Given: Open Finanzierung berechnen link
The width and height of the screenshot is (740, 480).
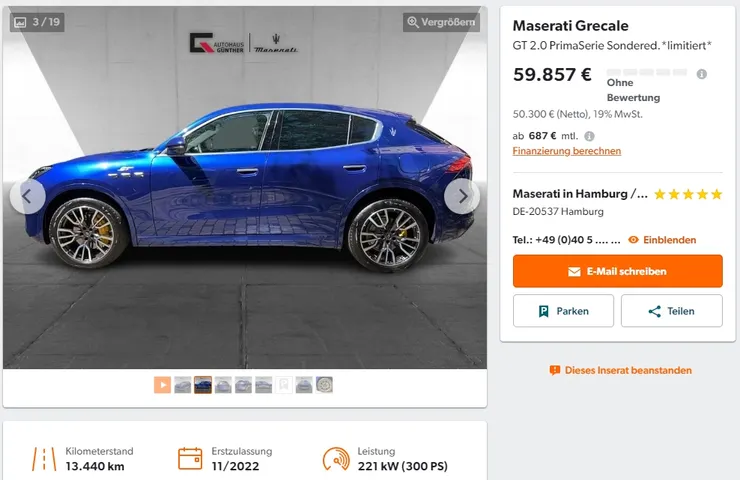Looking at the screenshot, I should (566, 151).
